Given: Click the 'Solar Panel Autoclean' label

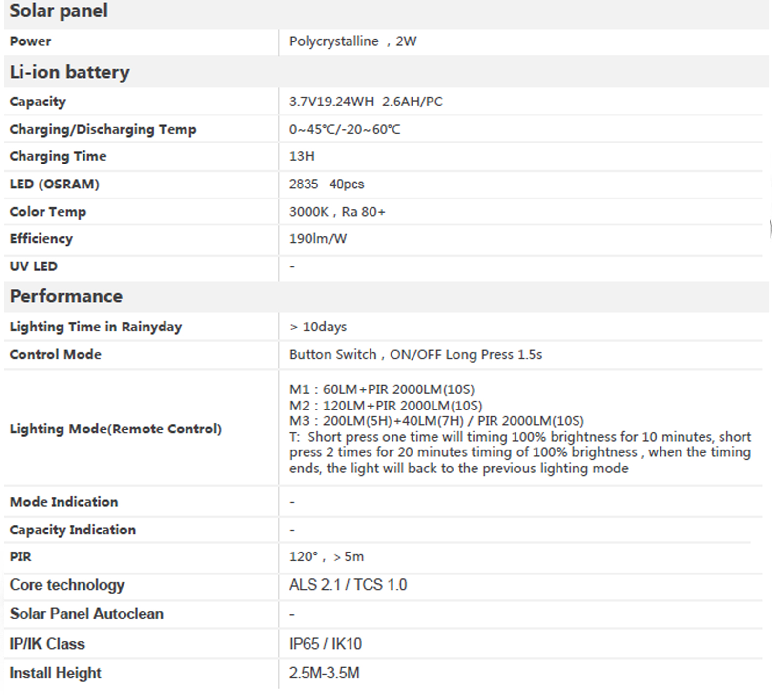Looking at the screenshot, I should (87, 614).
